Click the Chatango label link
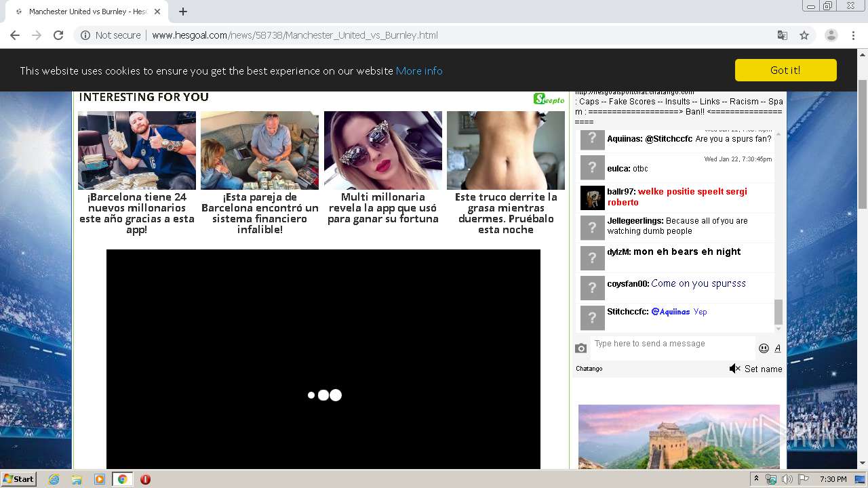 [589, 369]
